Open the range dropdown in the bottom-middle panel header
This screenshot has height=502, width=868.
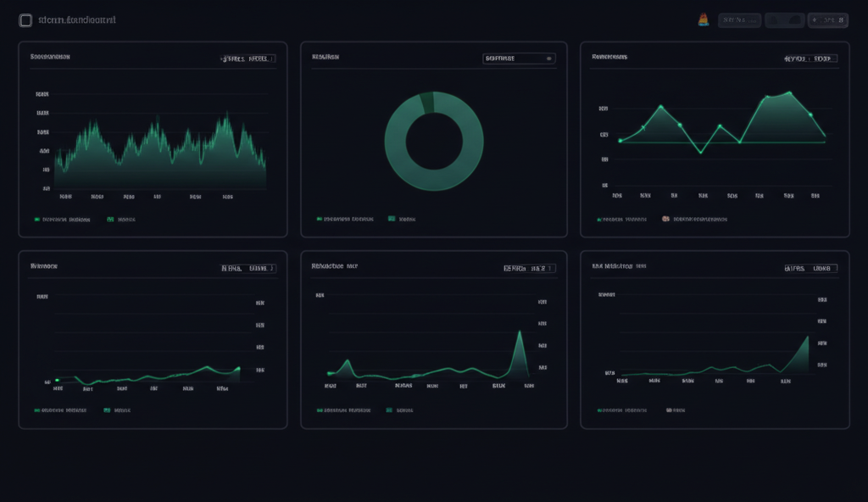(529, 268)
